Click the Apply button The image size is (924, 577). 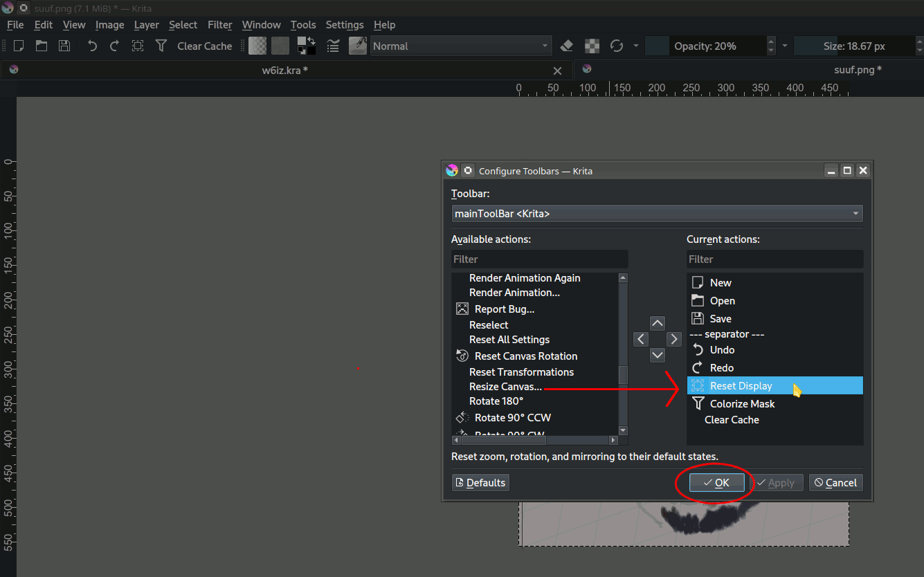[777, 483]
